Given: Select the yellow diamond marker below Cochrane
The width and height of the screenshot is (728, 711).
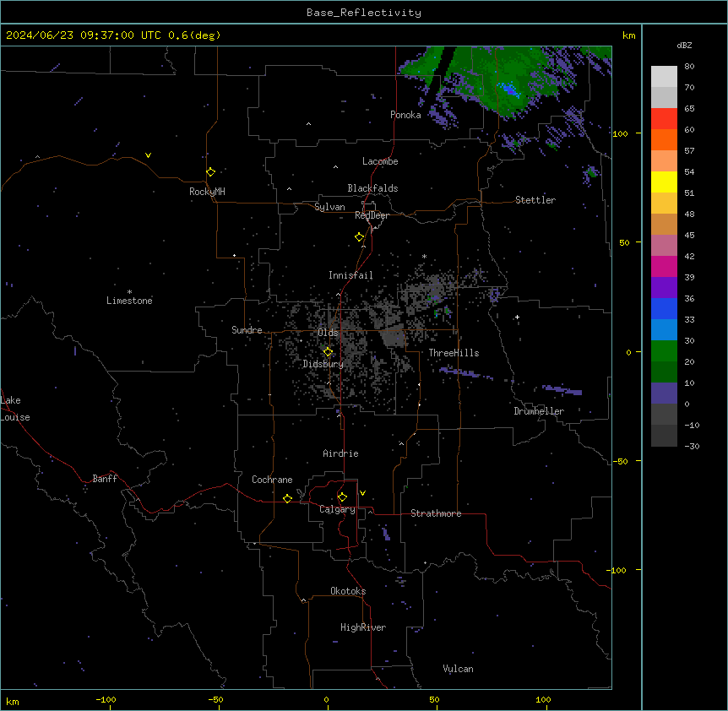Looking at the screenshot, I should (287, 498).
